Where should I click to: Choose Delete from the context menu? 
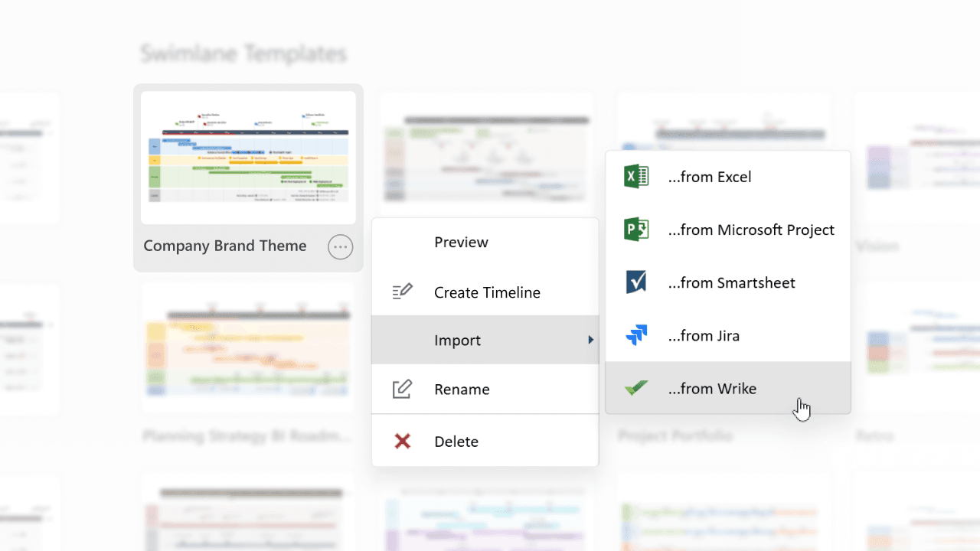tap(485, 442)
